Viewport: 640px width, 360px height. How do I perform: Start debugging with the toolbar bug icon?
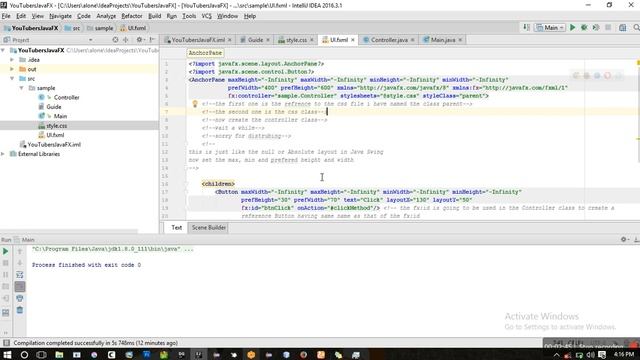[584, 27]
